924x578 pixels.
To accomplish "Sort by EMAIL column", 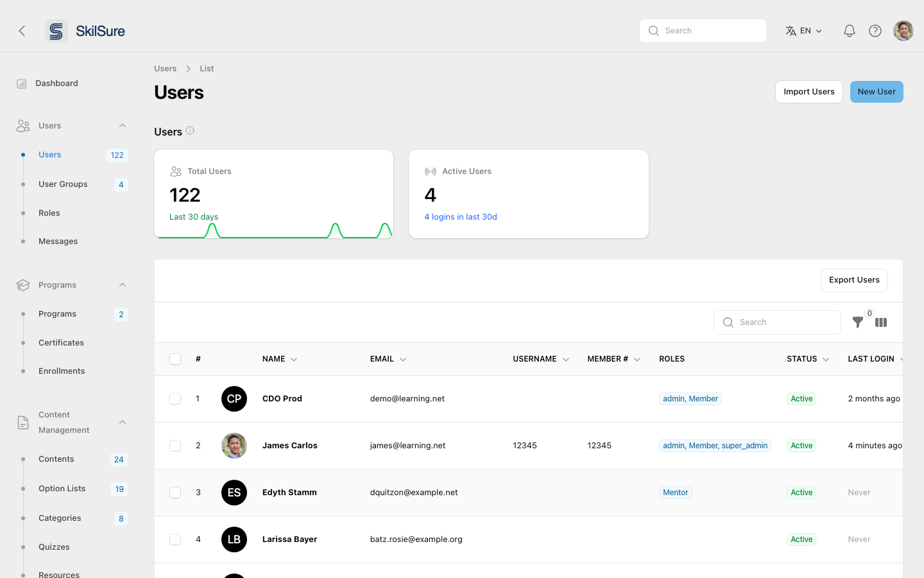I will (388, 359).
